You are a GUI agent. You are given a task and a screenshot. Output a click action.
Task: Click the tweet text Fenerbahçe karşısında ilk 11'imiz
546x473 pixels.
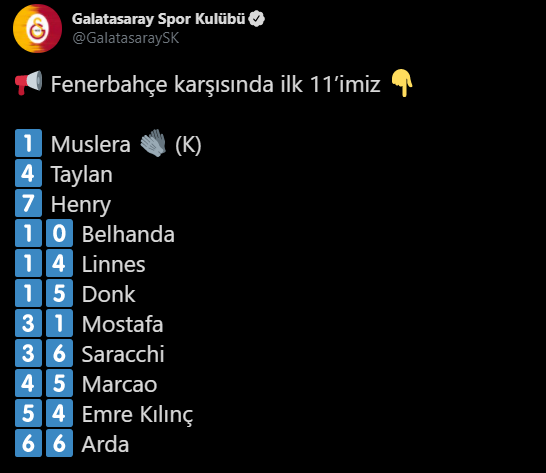coord(216,84)
